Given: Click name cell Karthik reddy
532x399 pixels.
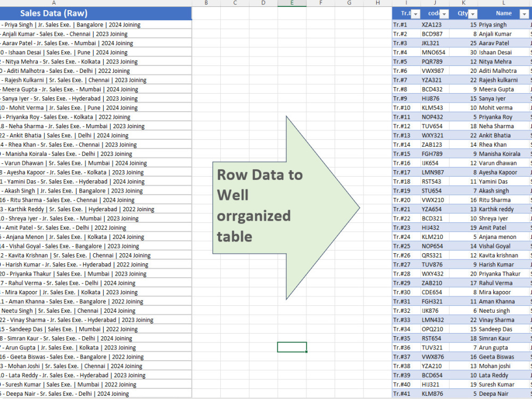Looking at the screenshot, I should pyautogui.click(x=504, y=209).
